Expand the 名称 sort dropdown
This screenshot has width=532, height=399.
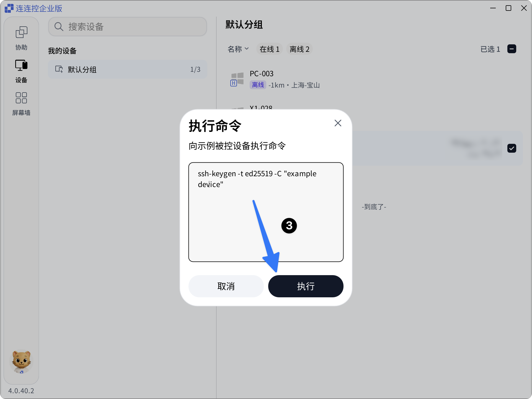point(238,49)
